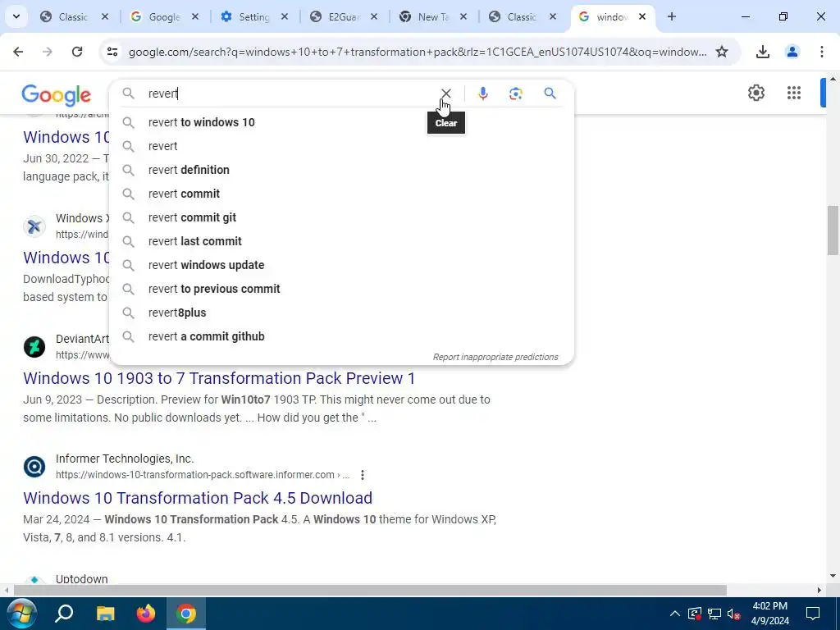Select the 'revert commit' suggestion
Screen dimensions: 840x630
[x=341, y=194]
